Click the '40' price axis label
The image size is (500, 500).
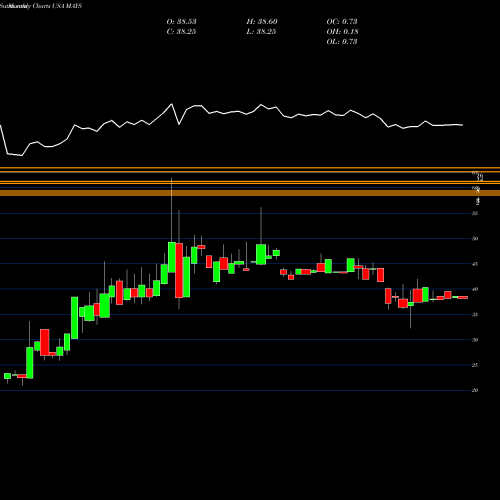point(475,289)
